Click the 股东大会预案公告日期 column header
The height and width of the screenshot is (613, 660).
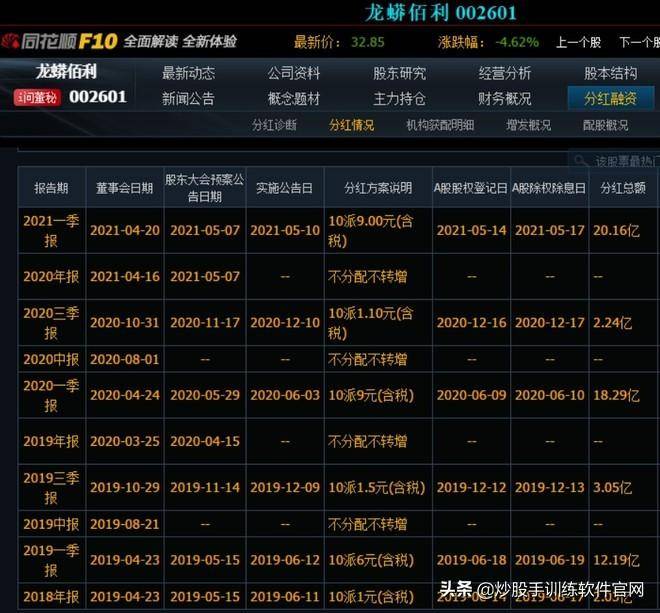205,188
